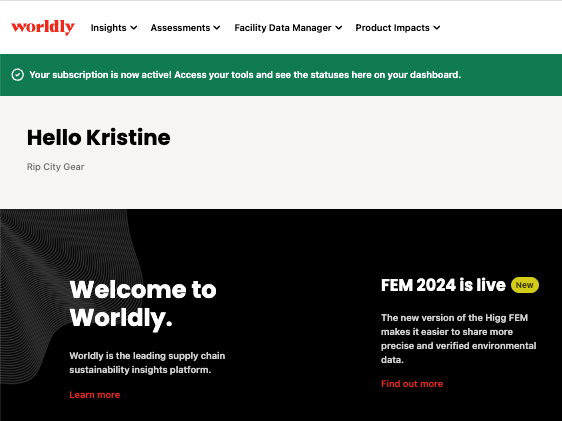Click the Find out more link
Viewport: 562px width, 421px height.
[x=412, y=384]
